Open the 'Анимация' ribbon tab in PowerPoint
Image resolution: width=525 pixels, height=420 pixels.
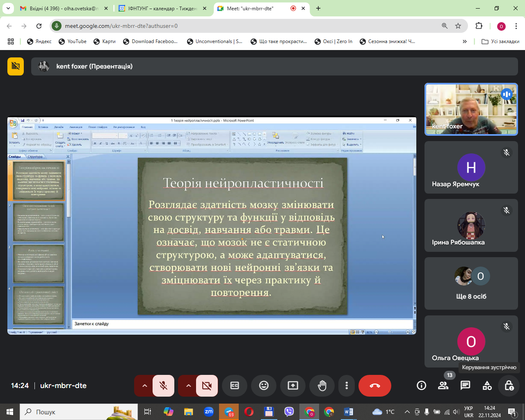tap(76, 127)
